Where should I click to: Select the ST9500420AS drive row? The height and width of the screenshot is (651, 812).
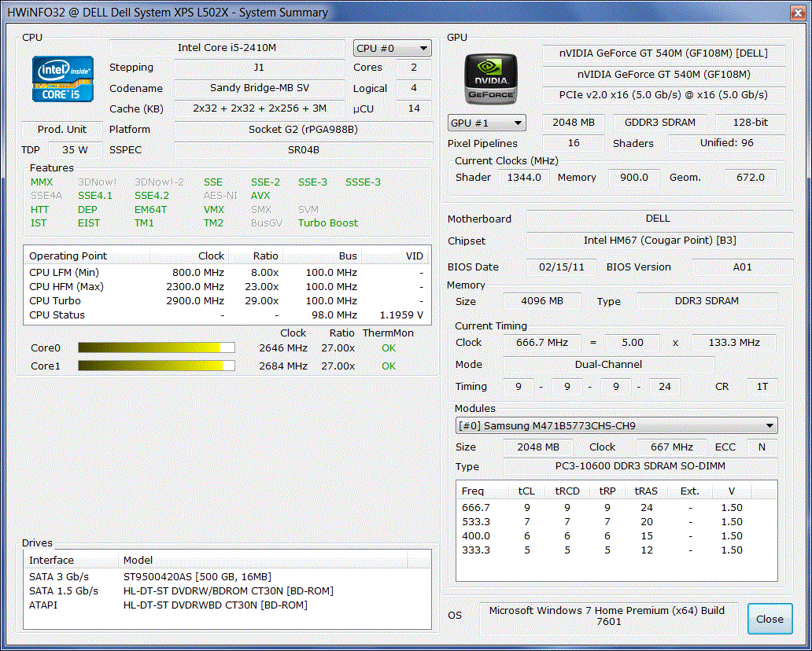coord(227,576)
